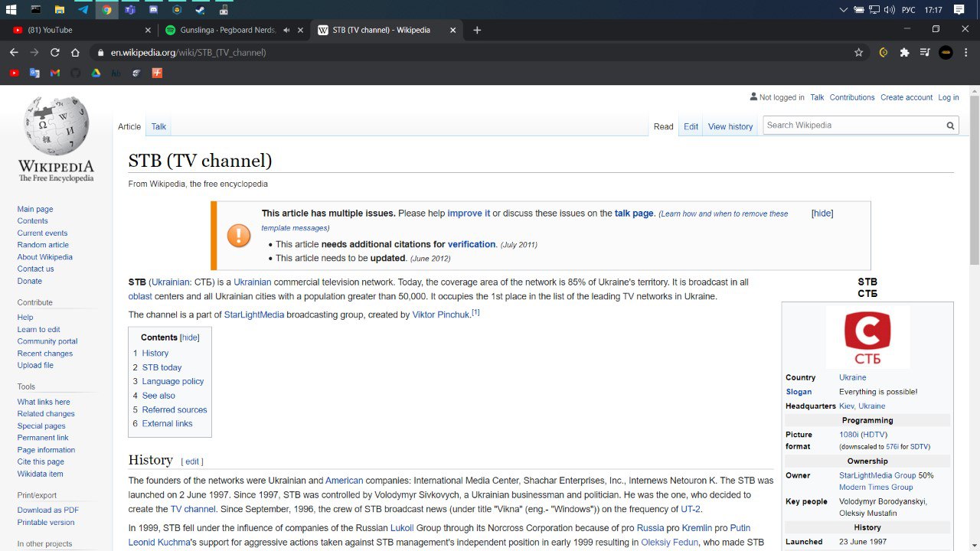The width and height of the screenshot is (980, 551).
Task: Mute the Spotify tab audio icon
Action: (x=286, y=30)
